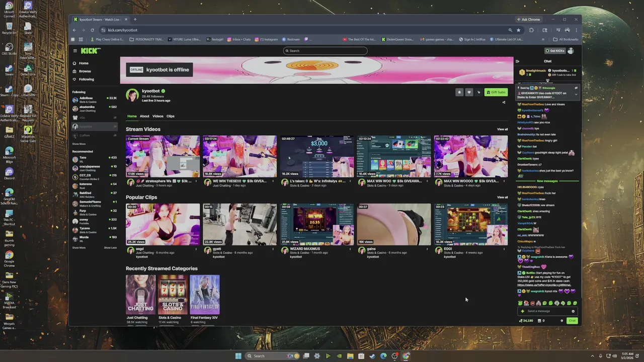Open OBS Studio desktop icon
644x362 pixels.
pos(9,49)
